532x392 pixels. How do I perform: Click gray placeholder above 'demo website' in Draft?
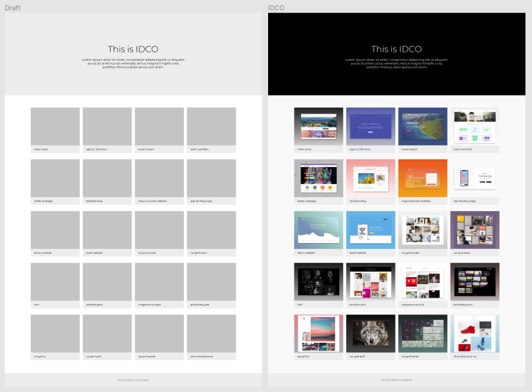coord(55,230)
